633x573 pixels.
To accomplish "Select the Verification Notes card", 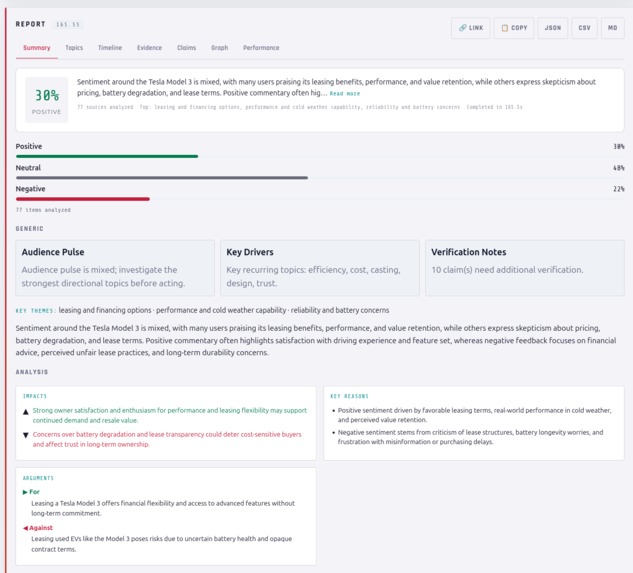I will pos(525,268).
